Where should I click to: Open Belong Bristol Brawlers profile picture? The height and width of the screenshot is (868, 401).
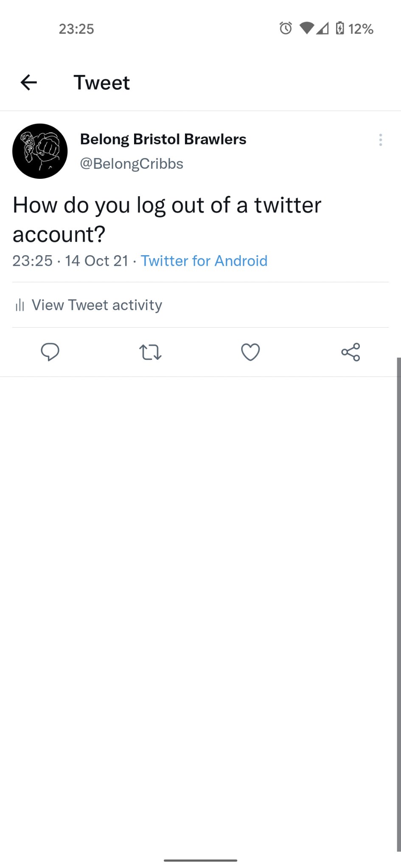click(x=40, y=151)
